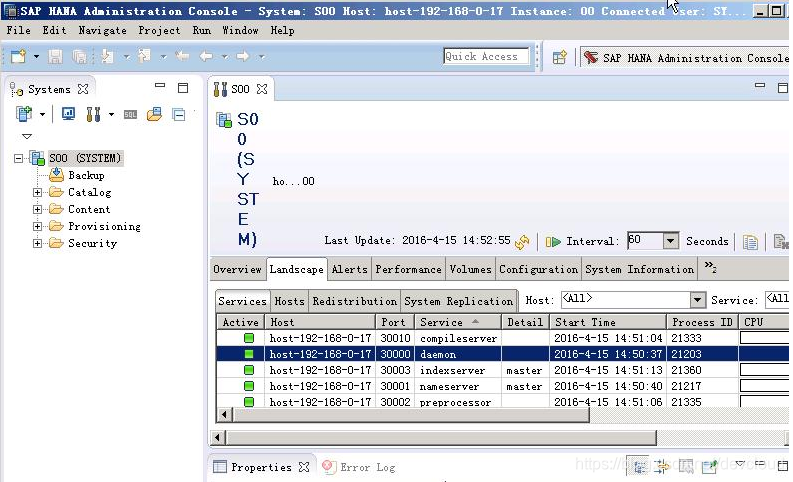The height and width of the screenshot is (482, 793).
Task: Open SQL Console from Systems toolbar
Action: pos(130,114)
